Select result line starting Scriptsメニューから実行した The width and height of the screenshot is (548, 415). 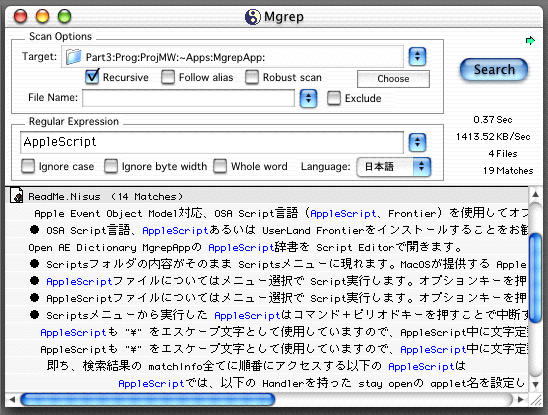tap(267, 315)
